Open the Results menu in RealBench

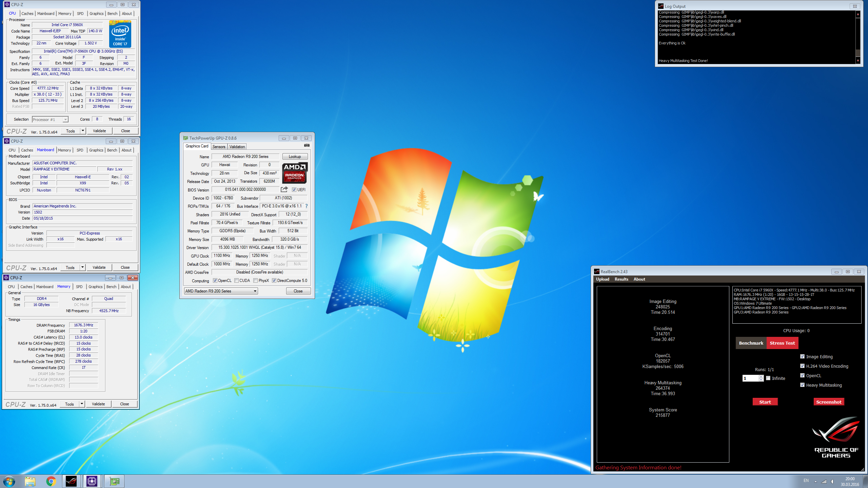(x=621, y=279)
